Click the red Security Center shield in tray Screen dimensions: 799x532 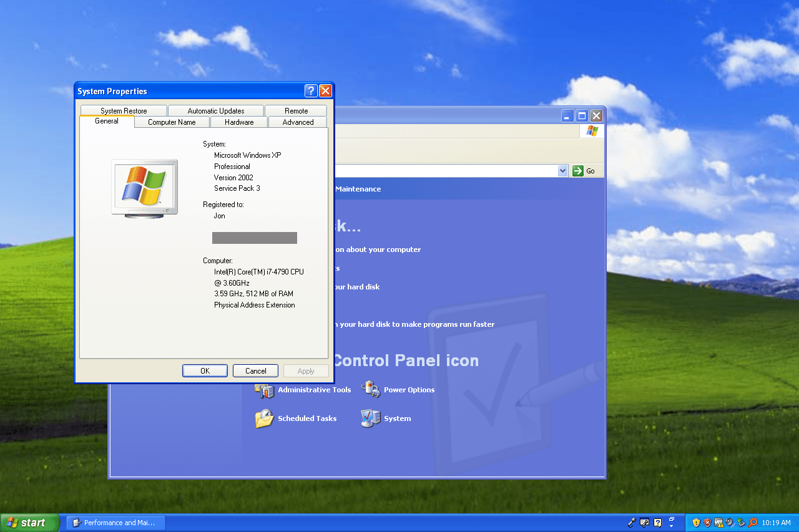[x=708, y=523]
